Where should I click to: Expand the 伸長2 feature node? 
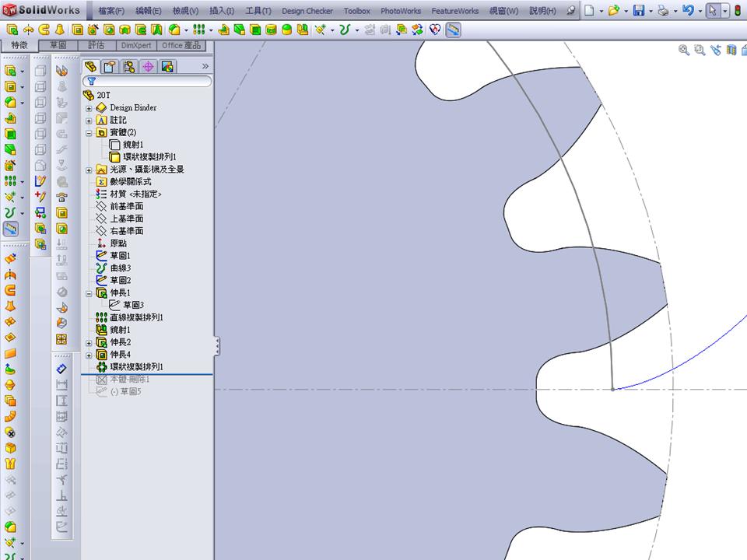[x=89, y=343]
